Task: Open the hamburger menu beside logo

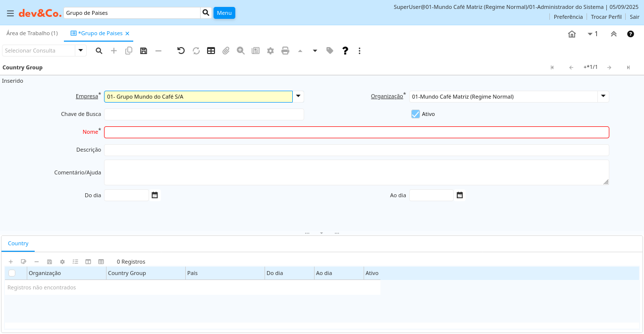Action: [x=10, y=13]
